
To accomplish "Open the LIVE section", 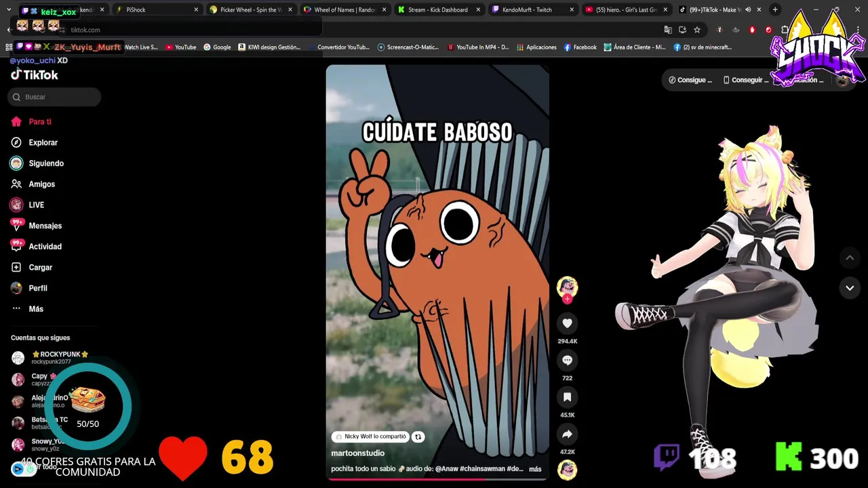I will pos(36,205).
